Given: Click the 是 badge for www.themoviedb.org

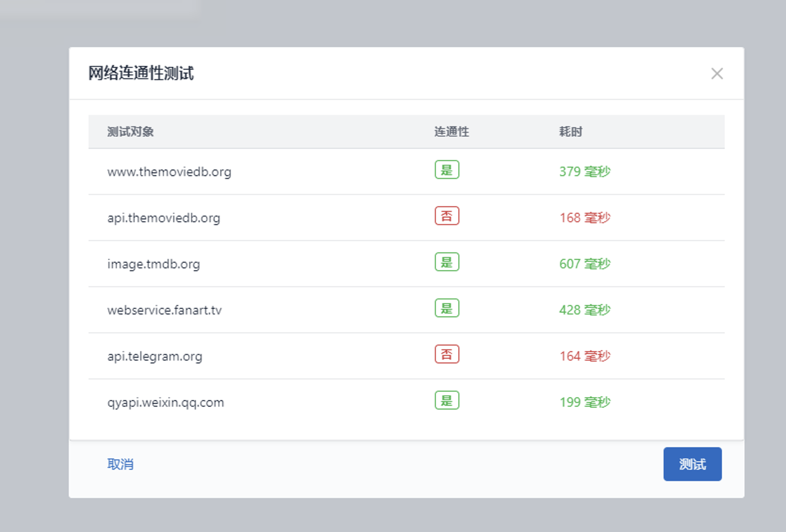Looking at the screenshot, I should 447,169.
